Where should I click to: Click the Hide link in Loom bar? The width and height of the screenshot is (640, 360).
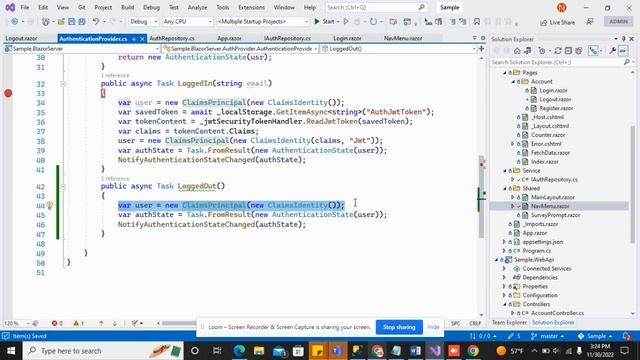pos(433,327)
